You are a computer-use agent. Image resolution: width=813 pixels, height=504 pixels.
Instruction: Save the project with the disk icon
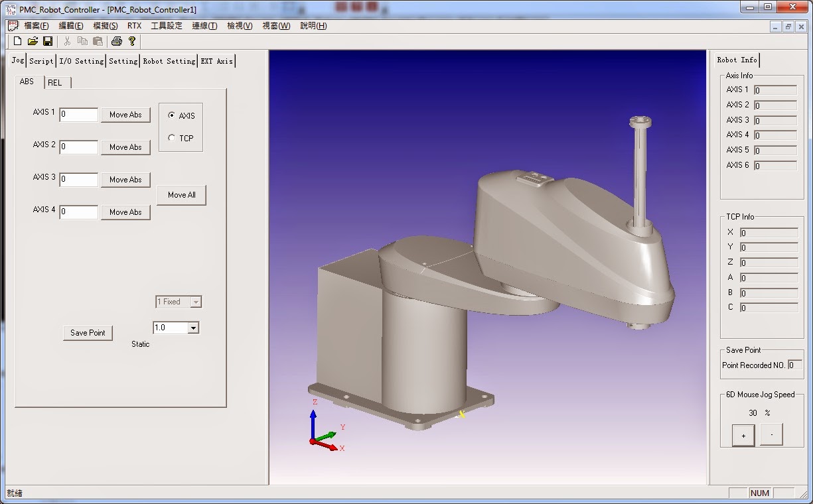point(47,41)
